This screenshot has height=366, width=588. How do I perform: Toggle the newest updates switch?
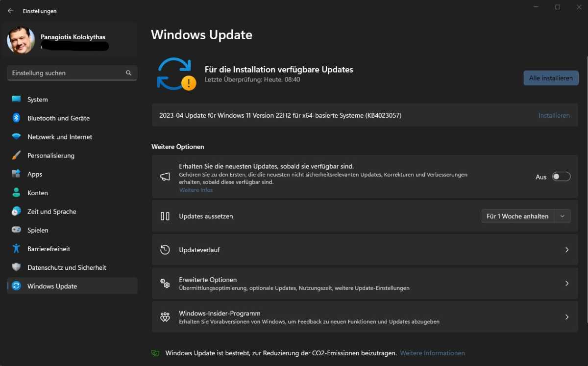pyautogui.click(x=561, y=177)
